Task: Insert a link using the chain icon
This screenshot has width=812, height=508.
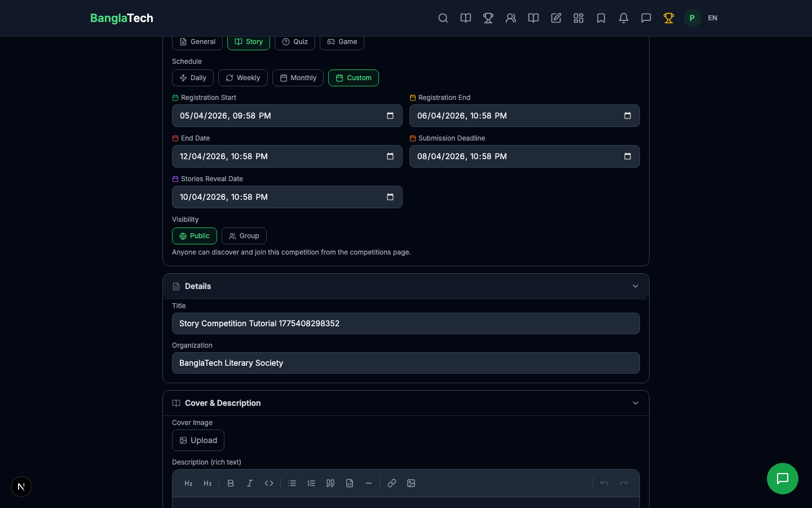Action: [392, 483]
